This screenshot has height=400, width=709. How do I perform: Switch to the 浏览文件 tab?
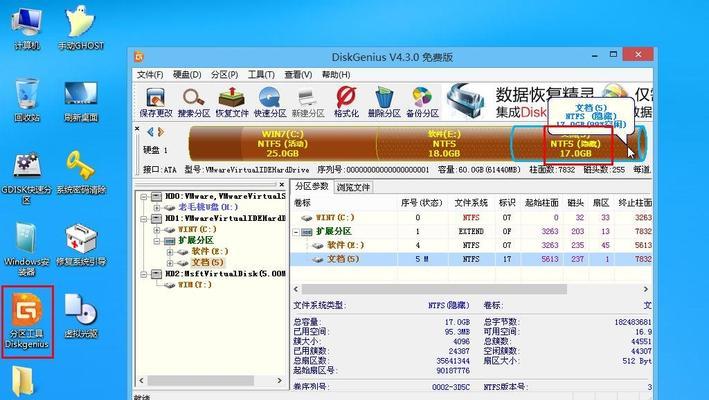[x=353, y=187]
